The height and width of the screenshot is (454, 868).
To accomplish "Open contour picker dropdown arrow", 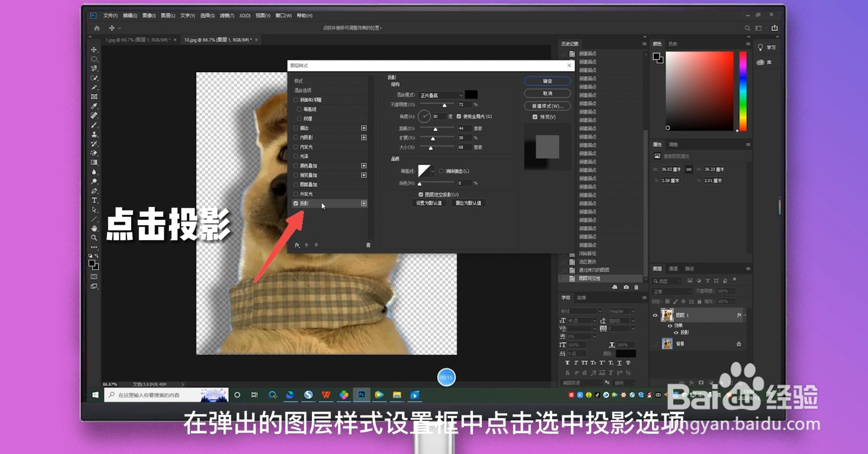I will [x=432, y=171].
